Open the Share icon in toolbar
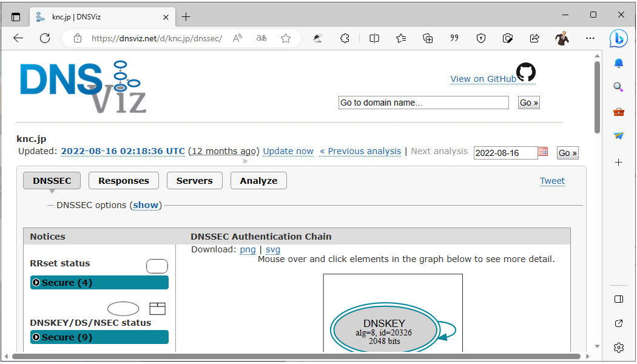The height and width of the screenshot is (364, 637). tap(534, 38)
